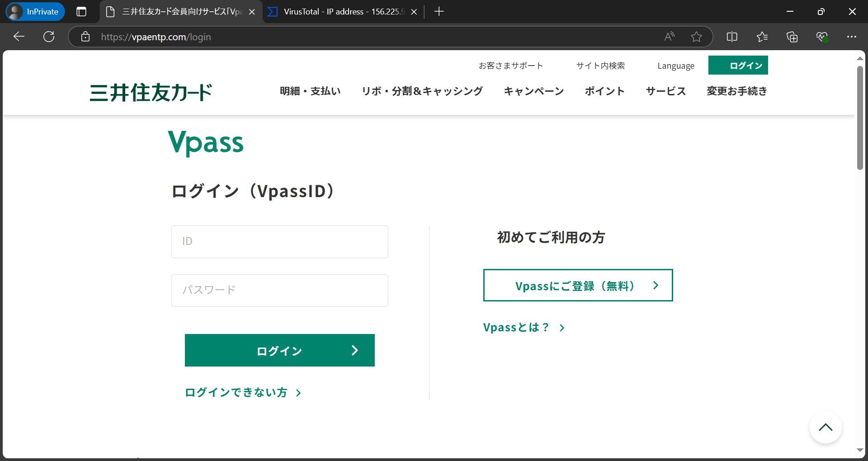Close the 三井住友カード tab
The width and height of the screenshot is (868, 461).
click(252, 12)
